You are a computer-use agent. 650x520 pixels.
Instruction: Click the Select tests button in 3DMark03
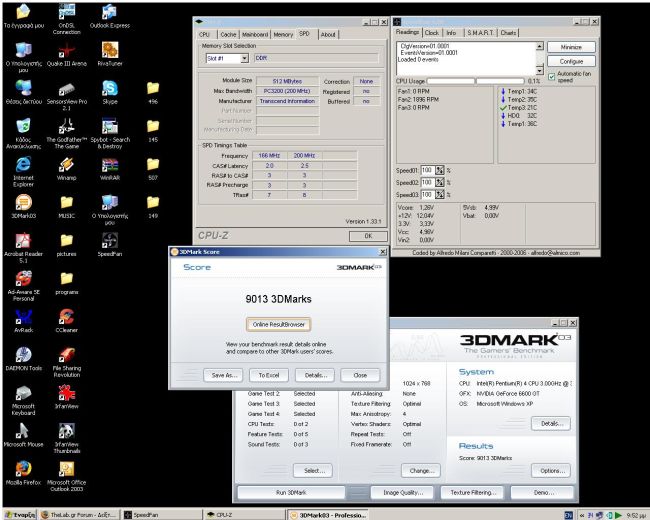pyautogui.click(x=313, y=471)
